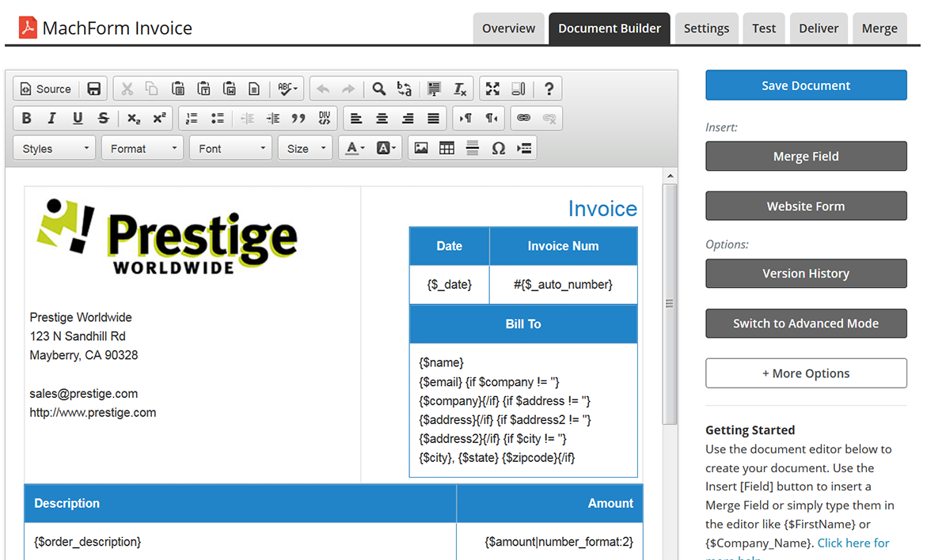927x560 pixels.
Task: Toggle italic formatting
Action: point(52,118)
